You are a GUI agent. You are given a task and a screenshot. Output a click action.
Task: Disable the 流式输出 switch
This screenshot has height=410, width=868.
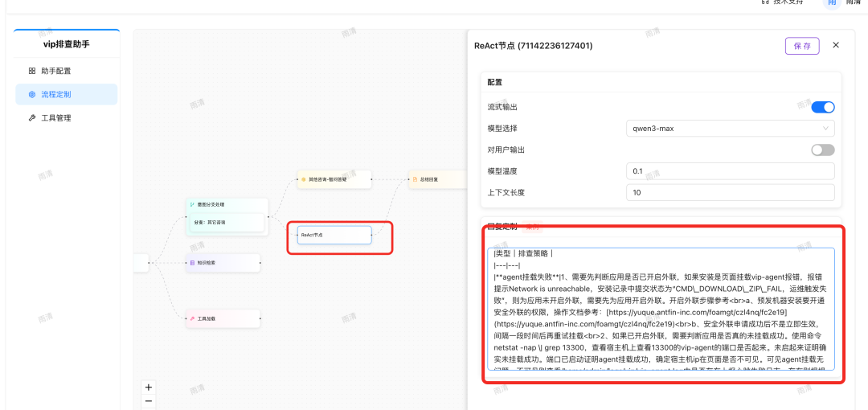pyautogui.click(x=822, y=107)
